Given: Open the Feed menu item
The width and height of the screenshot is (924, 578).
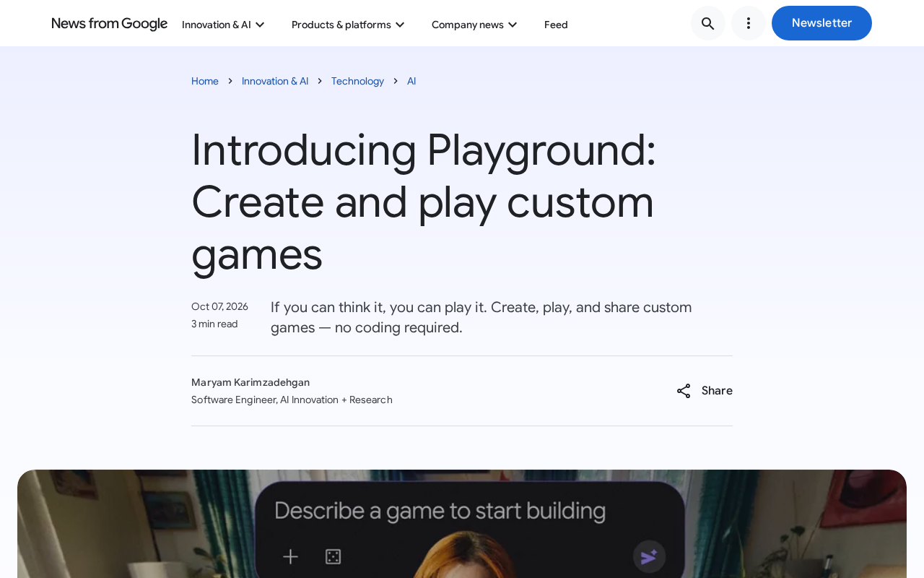Looking at the screenshot, I should [556, 25].
